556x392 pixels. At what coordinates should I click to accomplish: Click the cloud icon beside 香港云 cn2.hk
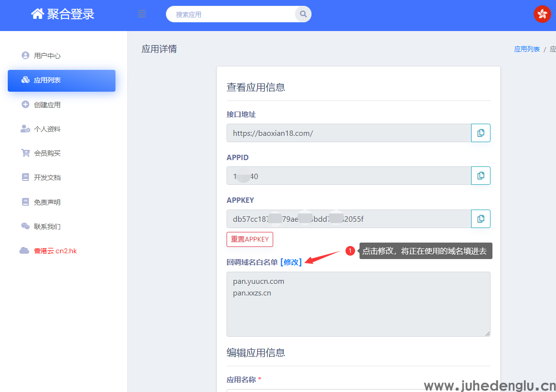(x=25, y=250)
